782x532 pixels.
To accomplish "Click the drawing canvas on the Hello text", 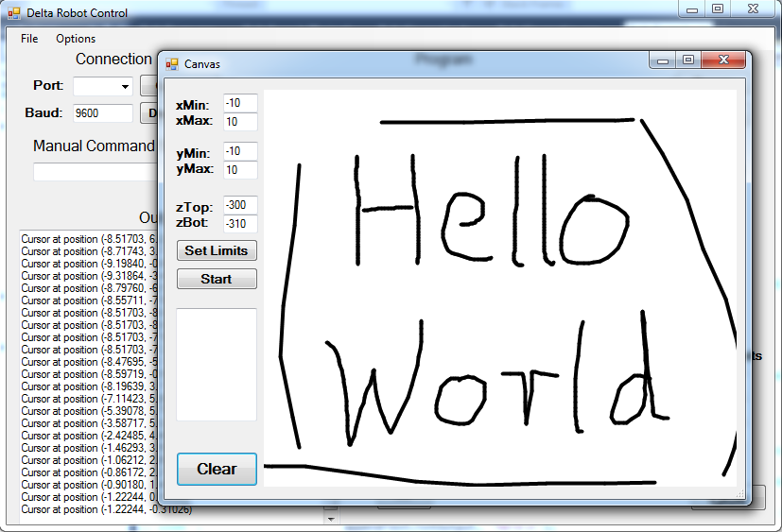I will tap(492, 210).
